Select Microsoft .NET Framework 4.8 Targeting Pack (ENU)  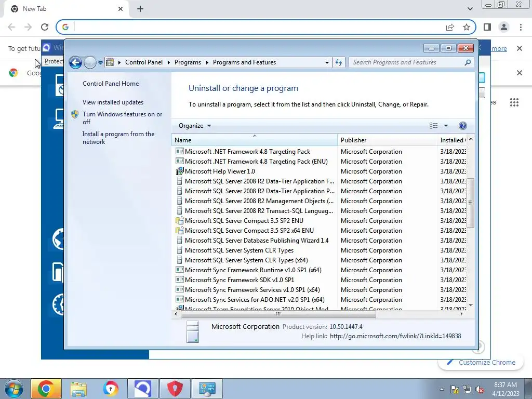click(x=256, y=162)
